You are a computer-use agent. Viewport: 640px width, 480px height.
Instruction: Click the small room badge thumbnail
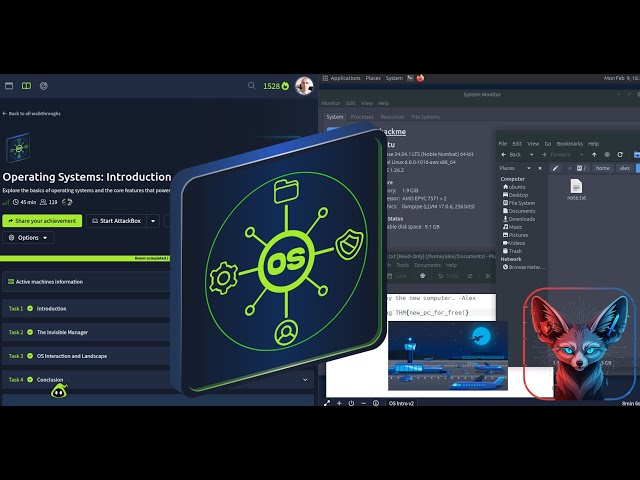point(18,147)
